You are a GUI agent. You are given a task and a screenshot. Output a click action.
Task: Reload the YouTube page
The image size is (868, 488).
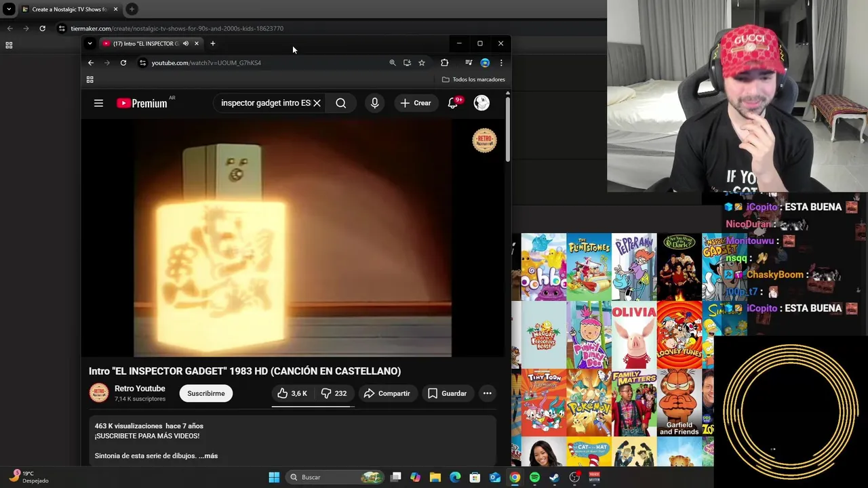[123, 63]
